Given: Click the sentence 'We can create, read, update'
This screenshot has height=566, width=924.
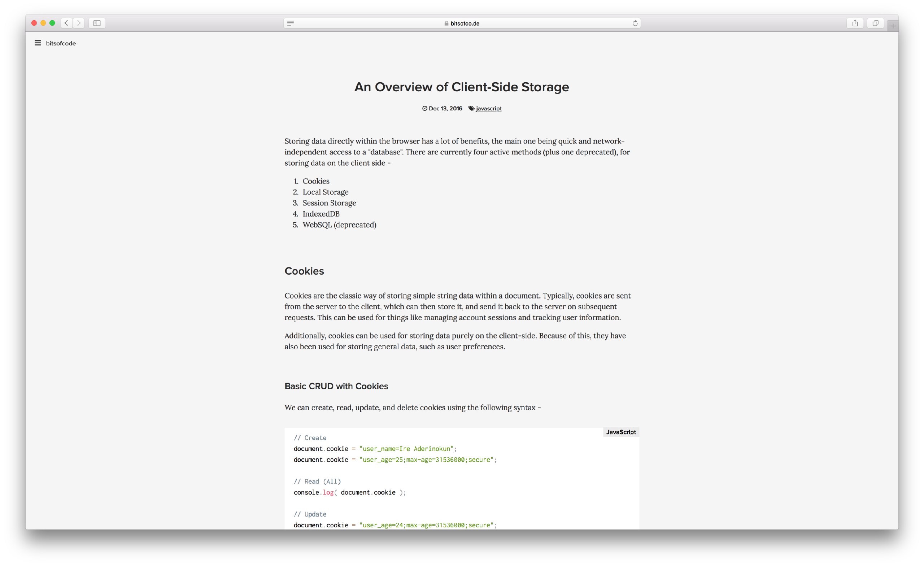Looking at the screenshot, I should (413, 407).
